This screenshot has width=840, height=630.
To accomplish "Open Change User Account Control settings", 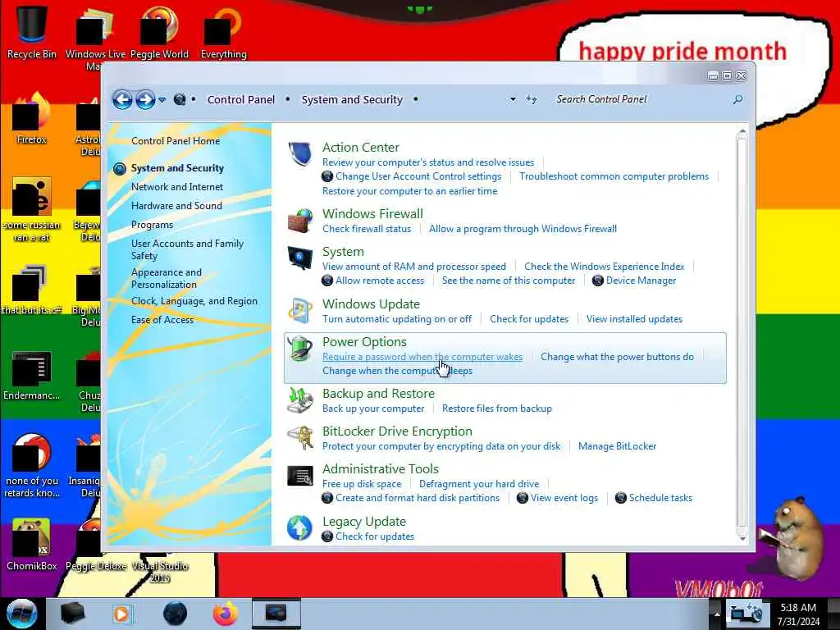I will 418,176.
